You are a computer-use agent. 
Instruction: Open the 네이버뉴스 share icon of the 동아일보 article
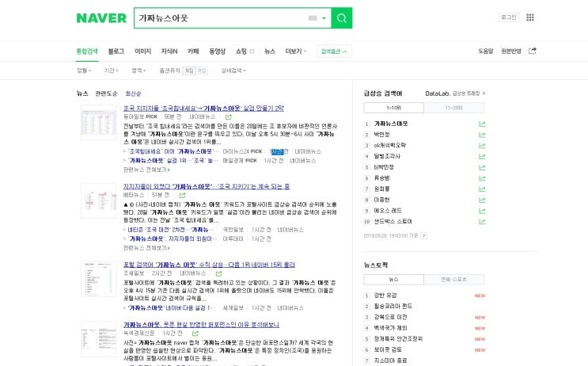(228, 117)
